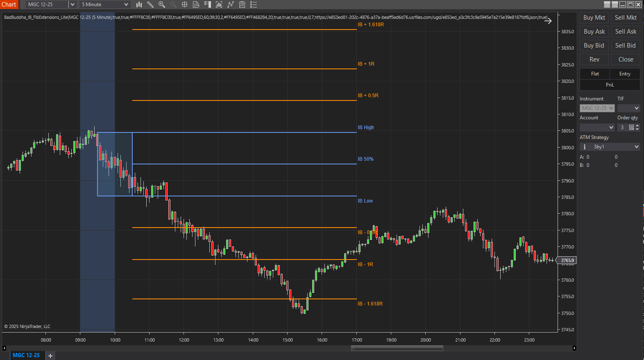Expand the TIF dropdown
This screenshot has height=360, width=644.
coord(628,108)
